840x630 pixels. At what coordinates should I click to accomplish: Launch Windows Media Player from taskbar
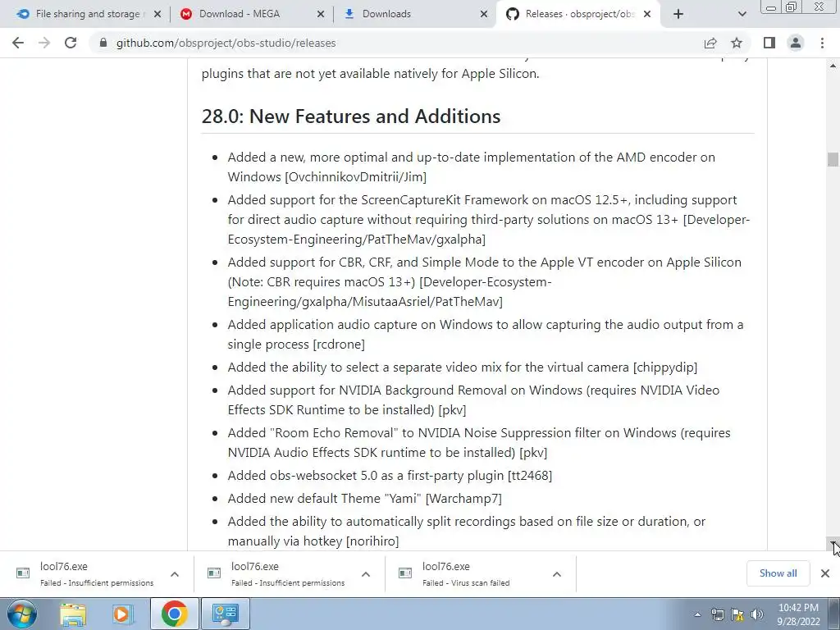(123, 614)
